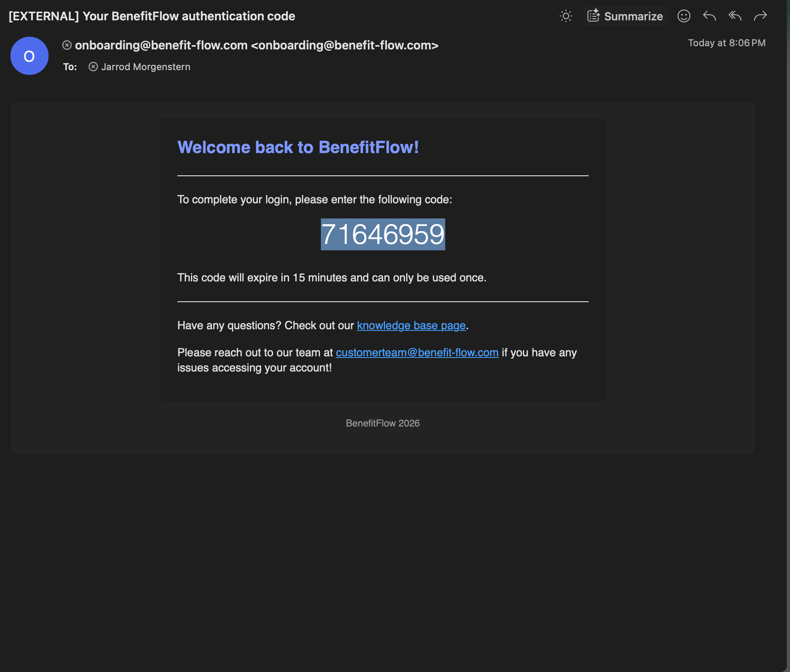
Task: Click the customerteam@benefit-flow.com email link
Action: (417, 353)
